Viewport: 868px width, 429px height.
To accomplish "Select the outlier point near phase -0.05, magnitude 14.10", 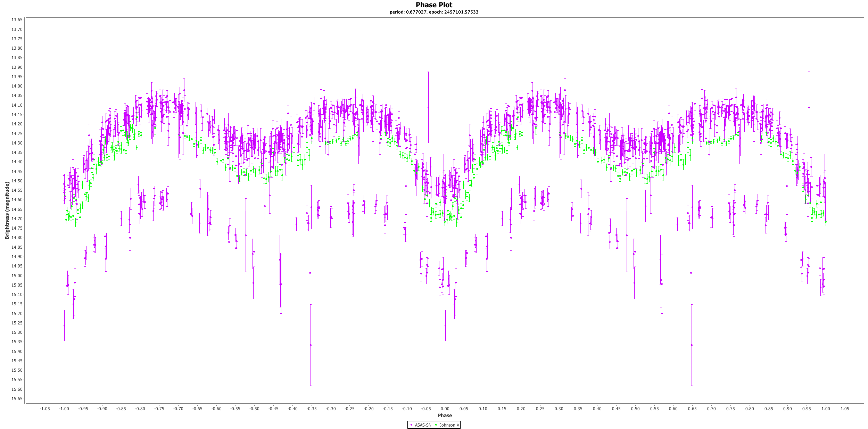I will pyautogui.click(x=428, y=107).
